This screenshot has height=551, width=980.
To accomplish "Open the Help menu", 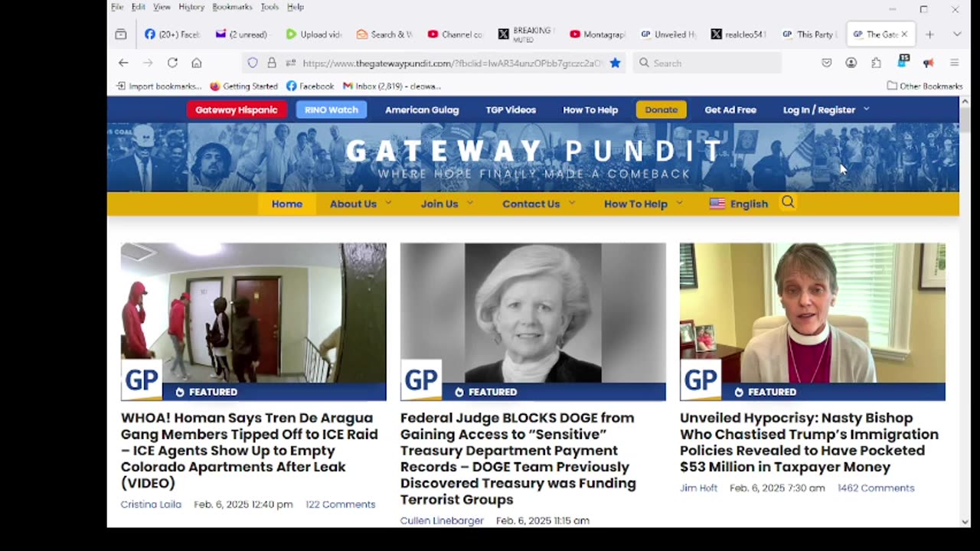I will (x=296, y=7).
